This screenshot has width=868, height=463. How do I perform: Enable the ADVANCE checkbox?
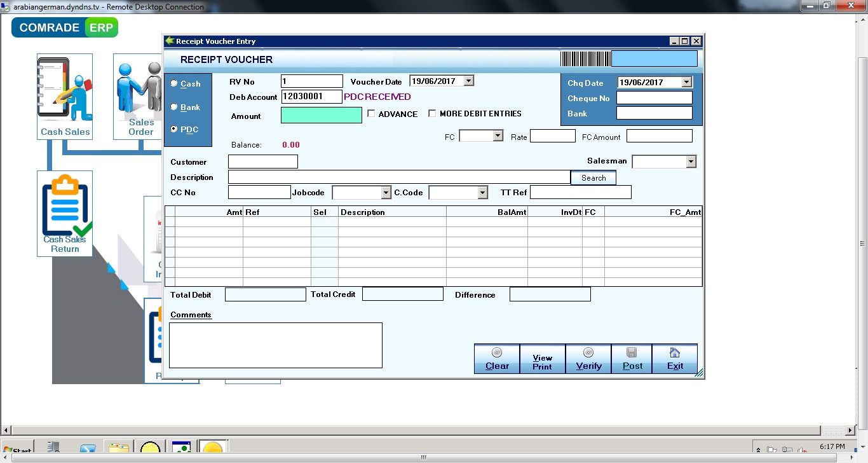click(x=372, y=114)
